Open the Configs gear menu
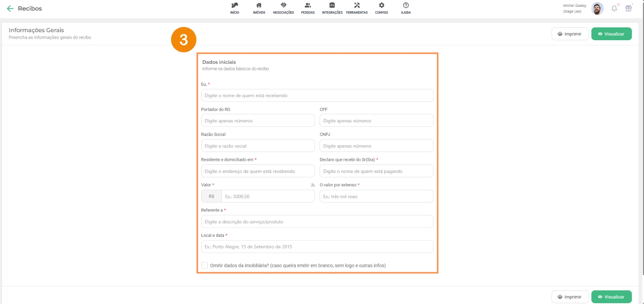Screen dimensions: 644x304 pyautogui.click(x=382, y=6)
